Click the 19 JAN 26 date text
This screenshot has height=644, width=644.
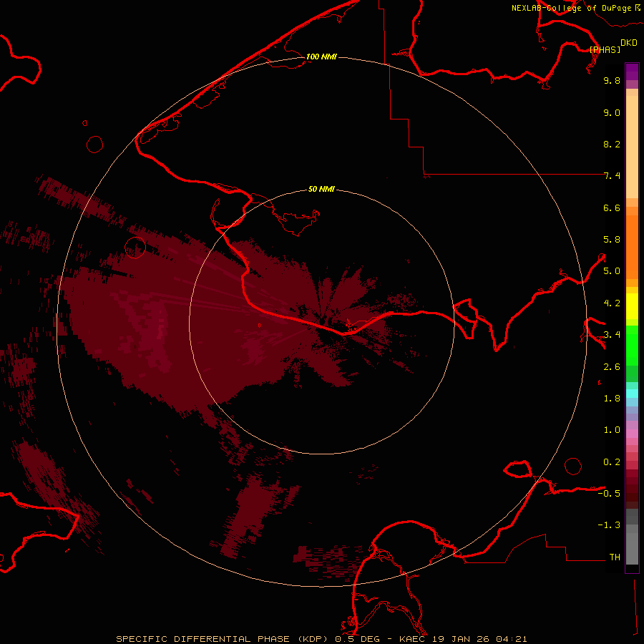coord(460,639)
